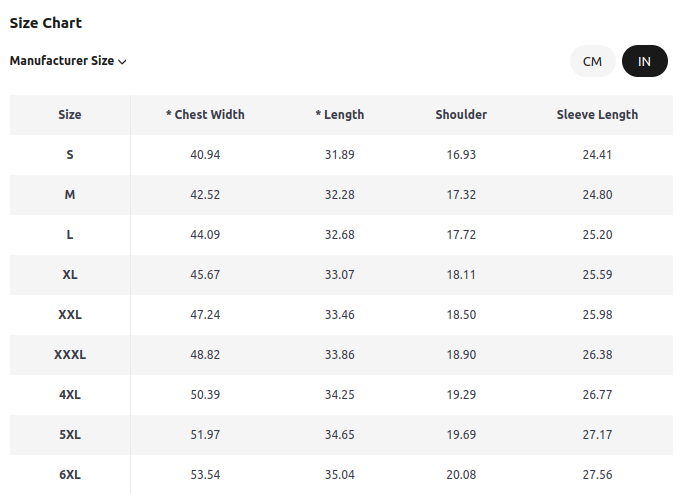Screen dimensions: 683x494
Task: Click length value 33.46
Action: tap(340, 315)
